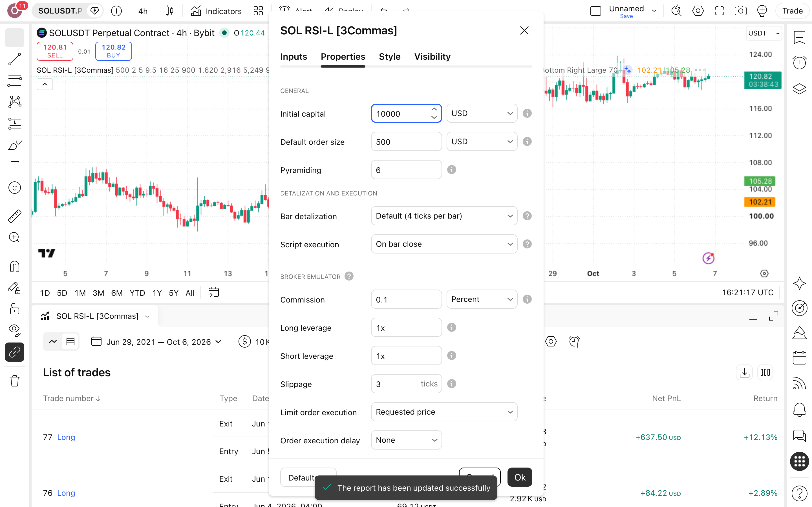This screenshot has width=812, height=507.
Task: Increase Initial capital with stepper up arrow
Action: click(x=434, y=109)
